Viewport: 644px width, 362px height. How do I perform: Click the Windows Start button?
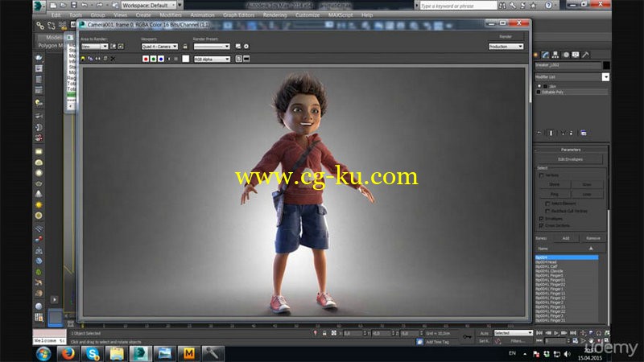coord(43,353)
